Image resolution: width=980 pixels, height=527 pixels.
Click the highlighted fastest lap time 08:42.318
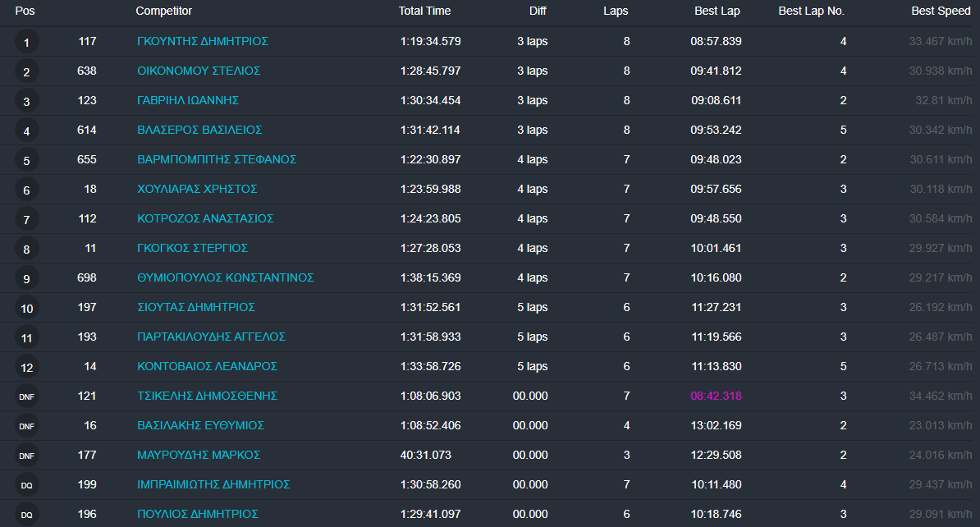click(x=716, y=396)
